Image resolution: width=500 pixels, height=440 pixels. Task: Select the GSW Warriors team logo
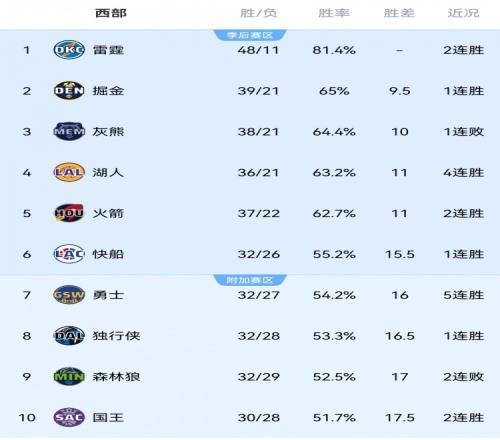(69, 295)
